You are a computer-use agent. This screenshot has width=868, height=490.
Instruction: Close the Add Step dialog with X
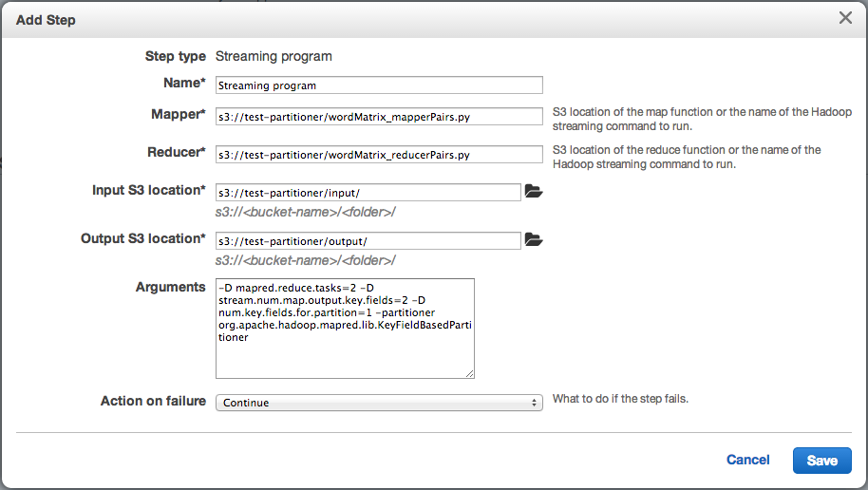tap(844, 18)
